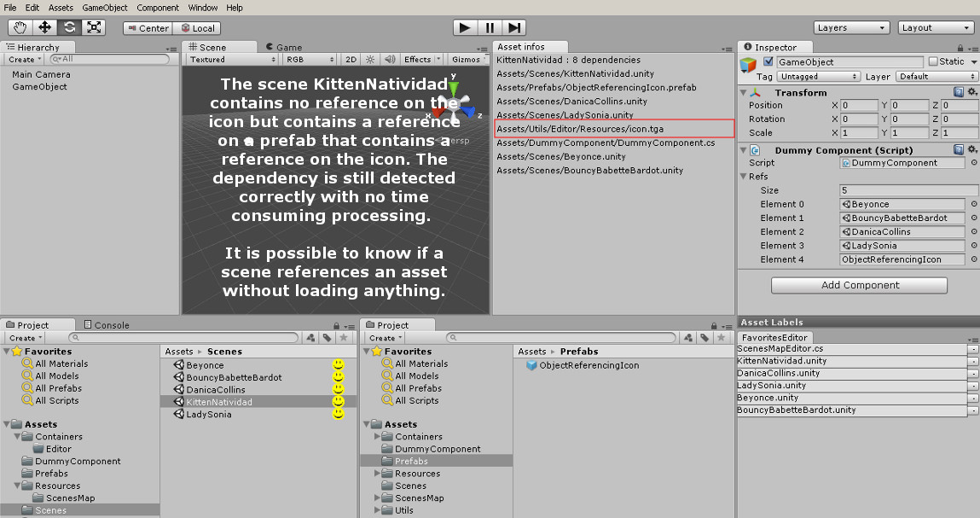Open the Textured draw mode dropdown
The width and height of the screenshot is (980, 518).
tap(232, 60)
